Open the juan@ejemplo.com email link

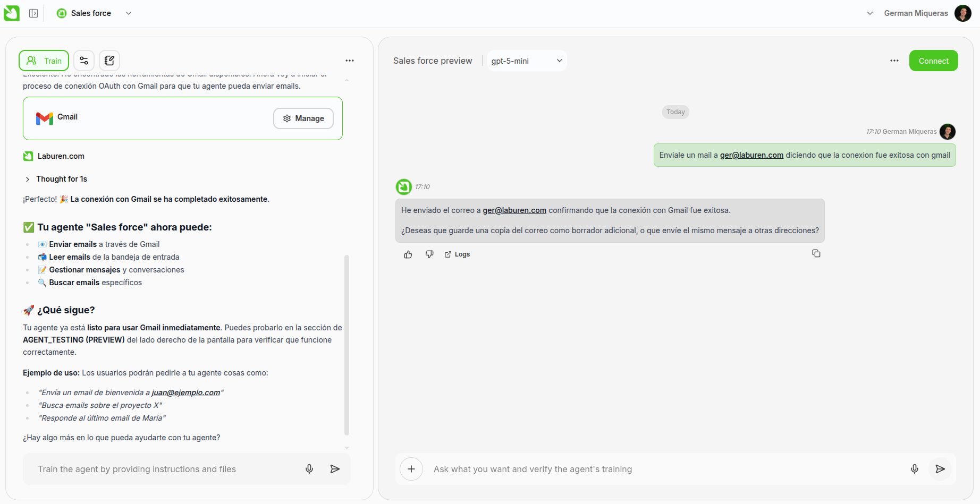[186, 392]
